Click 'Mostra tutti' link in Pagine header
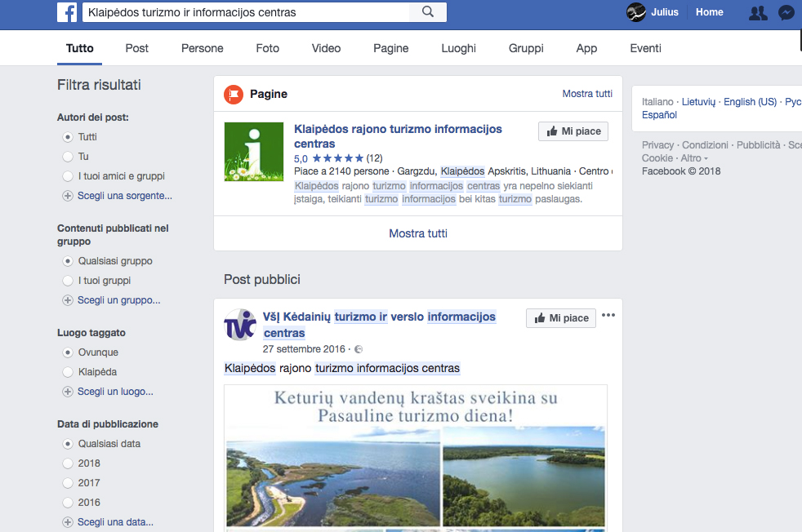This screenshot has height=532, width=802. tap(587, 94)
